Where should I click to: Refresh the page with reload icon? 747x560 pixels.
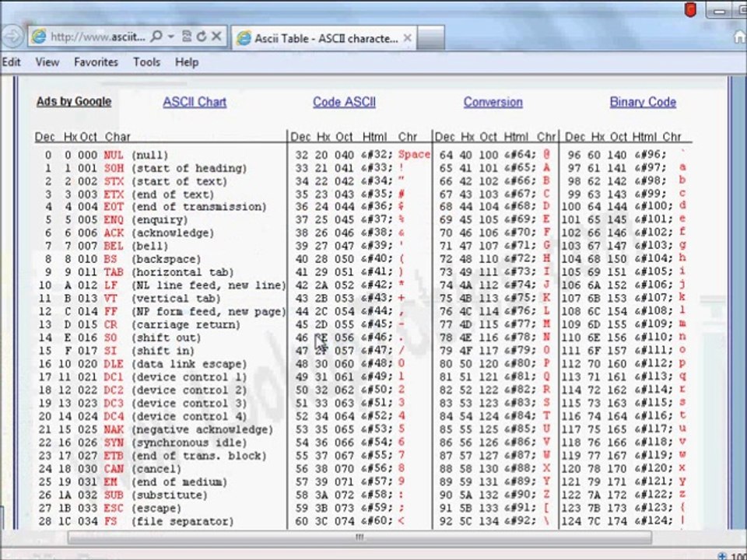(202, 37)
